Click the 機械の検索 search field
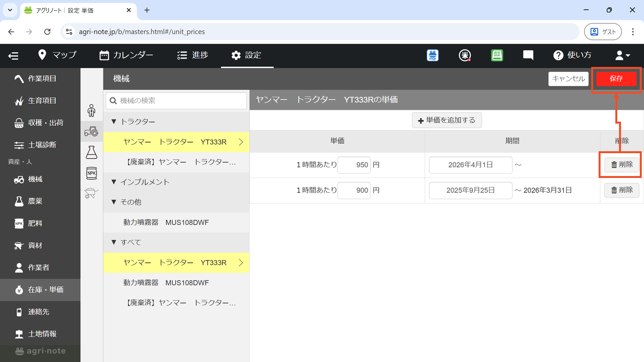Screen dimensions: 644x362 pyautogui.click(x=176, y=101)
